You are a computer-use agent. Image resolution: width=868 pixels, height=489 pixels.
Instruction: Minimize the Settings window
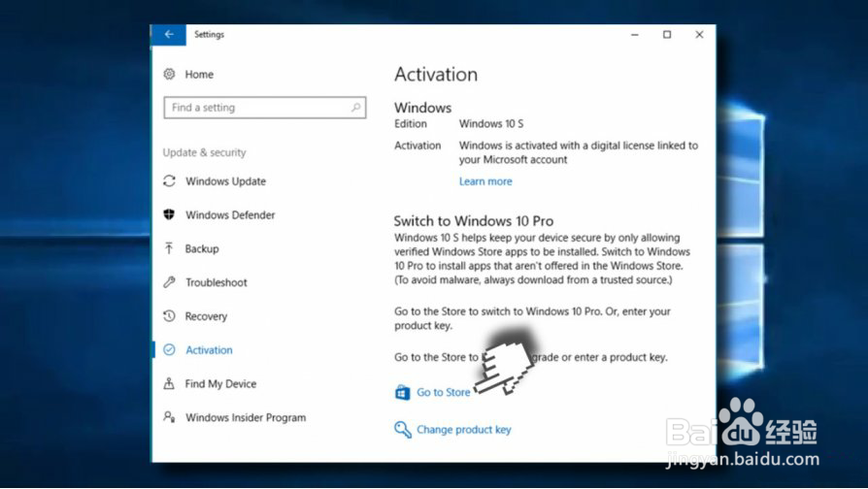(635, 35)
